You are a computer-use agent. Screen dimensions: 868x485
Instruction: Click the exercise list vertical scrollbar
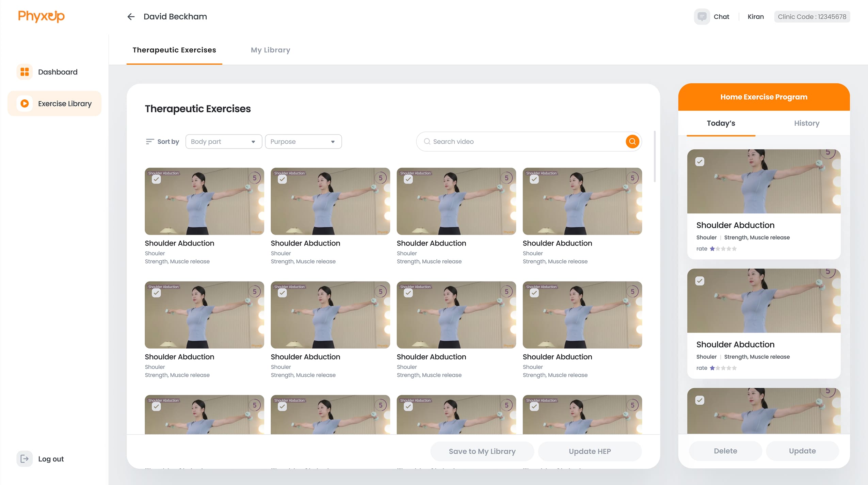[654, 157]
